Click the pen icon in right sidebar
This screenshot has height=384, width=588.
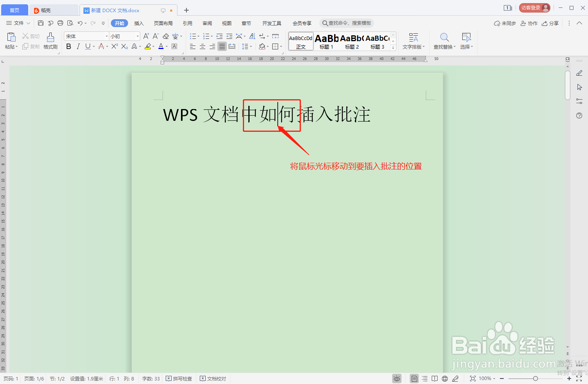coord(579,73)
